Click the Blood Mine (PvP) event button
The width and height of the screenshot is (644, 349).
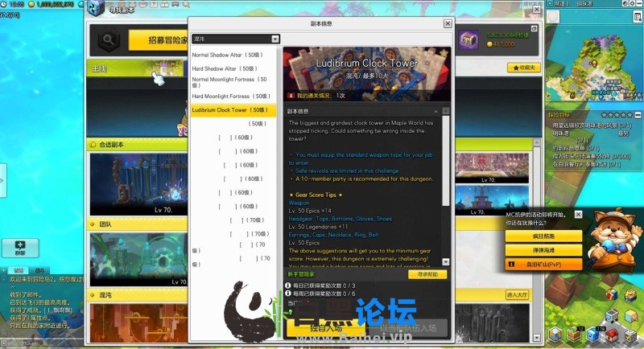click(x=543, y=265)
